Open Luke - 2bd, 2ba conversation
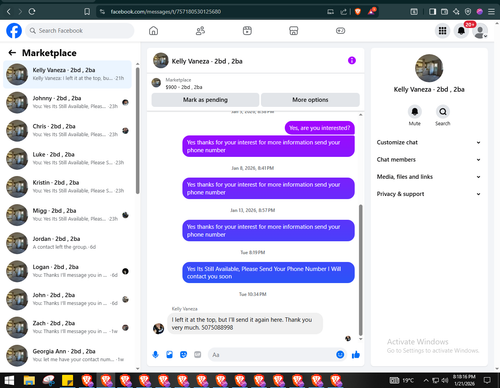This screenshot has width=500, height=388. pyautogui.click(x=68, y=159)
